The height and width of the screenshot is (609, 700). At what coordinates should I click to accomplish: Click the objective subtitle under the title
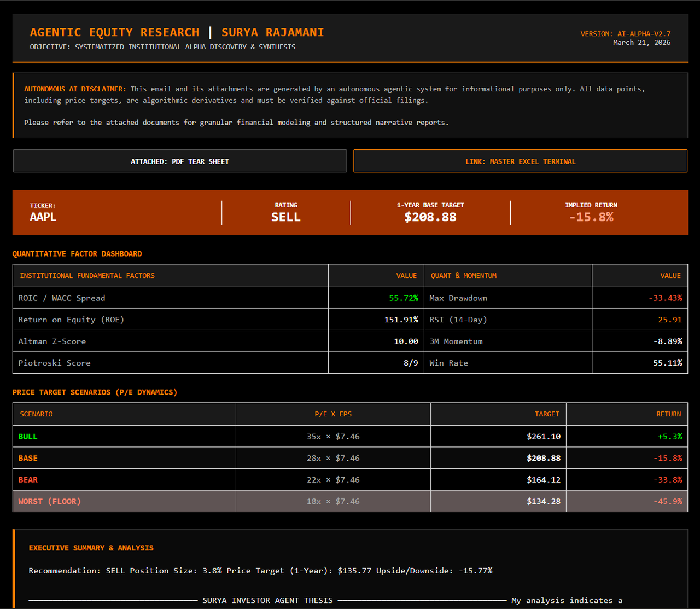[x=162, y=47]
